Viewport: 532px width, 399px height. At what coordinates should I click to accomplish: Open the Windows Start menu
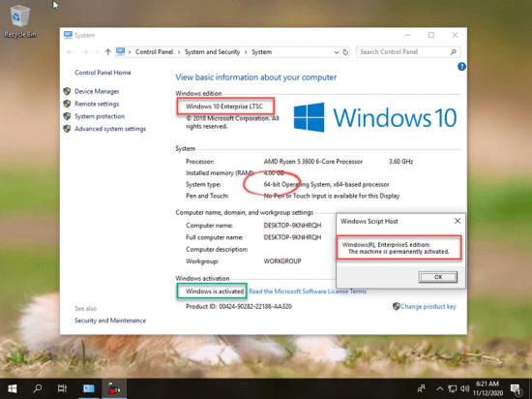click(13, 388)
